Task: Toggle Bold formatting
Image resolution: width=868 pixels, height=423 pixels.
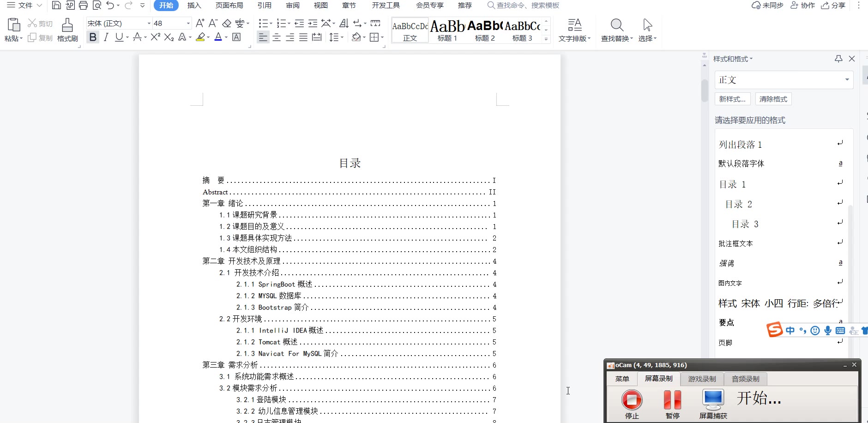Action: [x=93, y=37]
